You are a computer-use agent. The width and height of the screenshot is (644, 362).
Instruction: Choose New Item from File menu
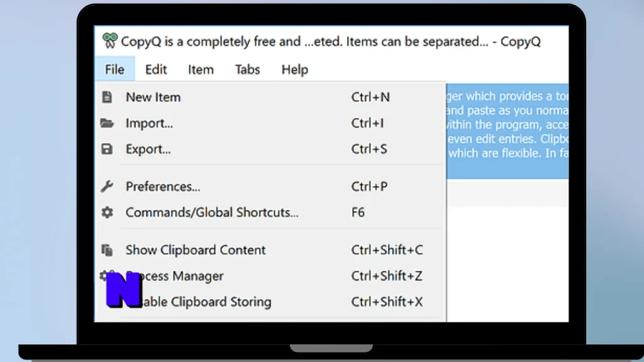click(x=270, y=97)
